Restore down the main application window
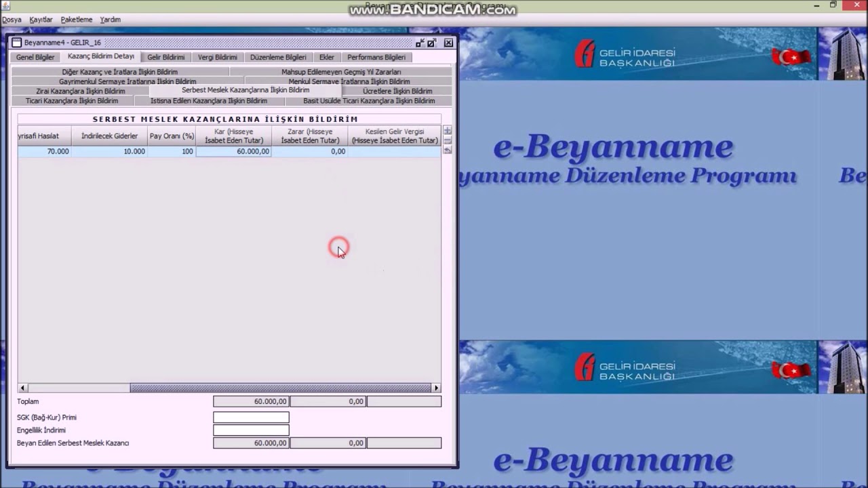The image size is (868, 488). click(833, 5)
